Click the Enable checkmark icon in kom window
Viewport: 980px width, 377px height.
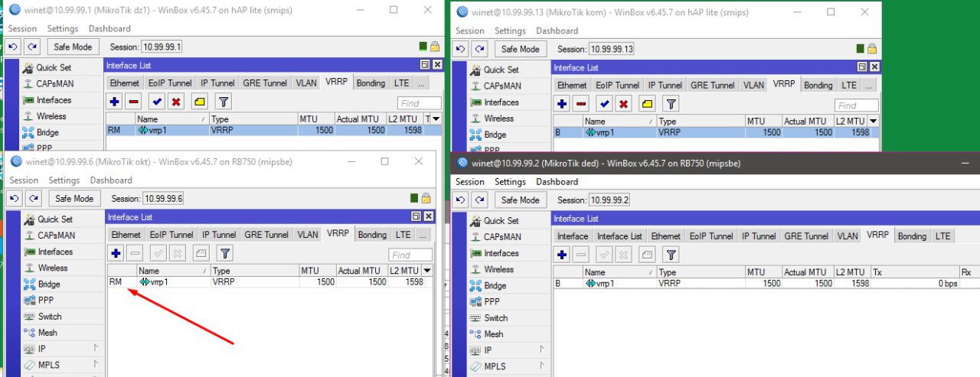[x=604, y=104]
